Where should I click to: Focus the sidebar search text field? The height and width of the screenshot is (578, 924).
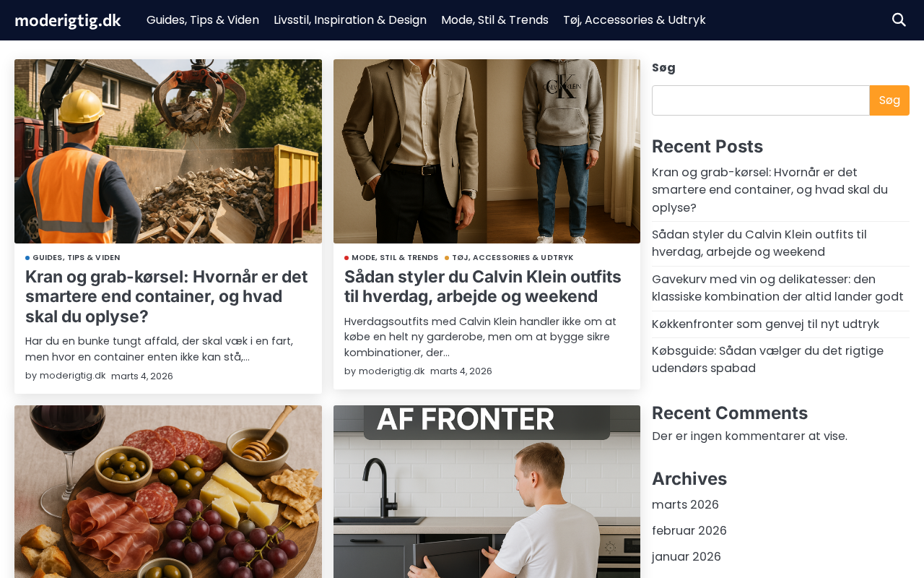761,100
